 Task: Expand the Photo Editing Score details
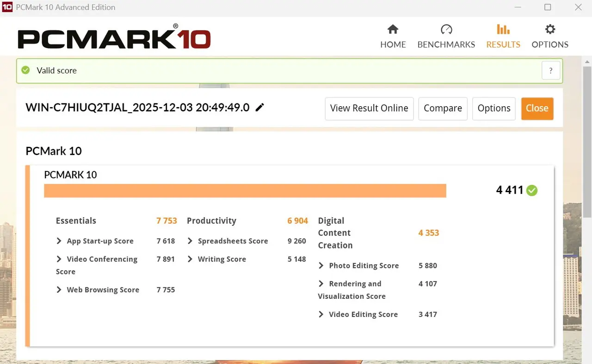click(321, 265)
